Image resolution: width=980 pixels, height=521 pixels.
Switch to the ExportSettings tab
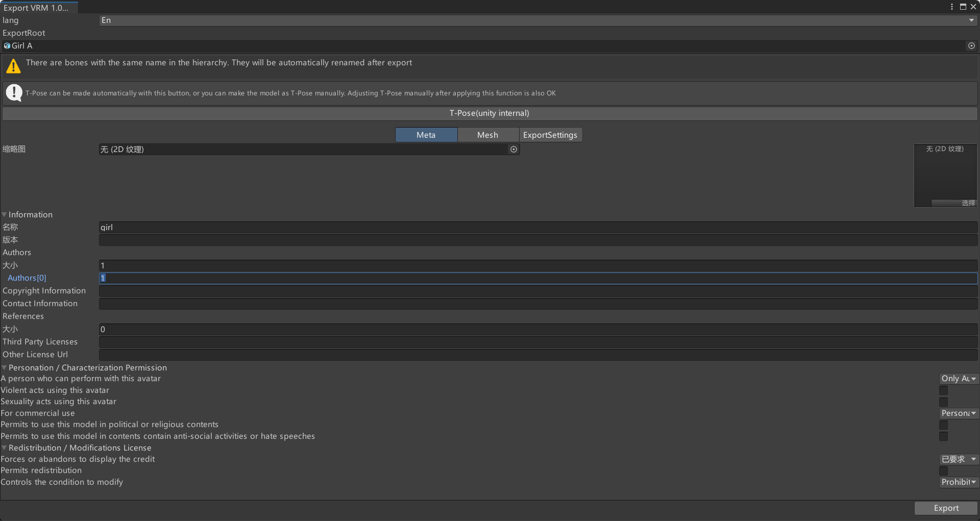[550, 135]
